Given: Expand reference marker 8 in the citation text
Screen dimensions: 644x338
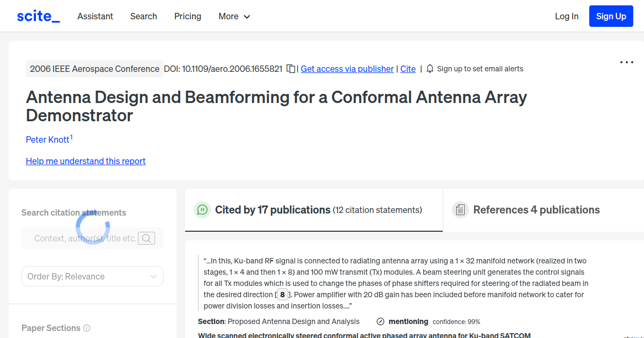Looking at the screenshot, I should [282, 295].
